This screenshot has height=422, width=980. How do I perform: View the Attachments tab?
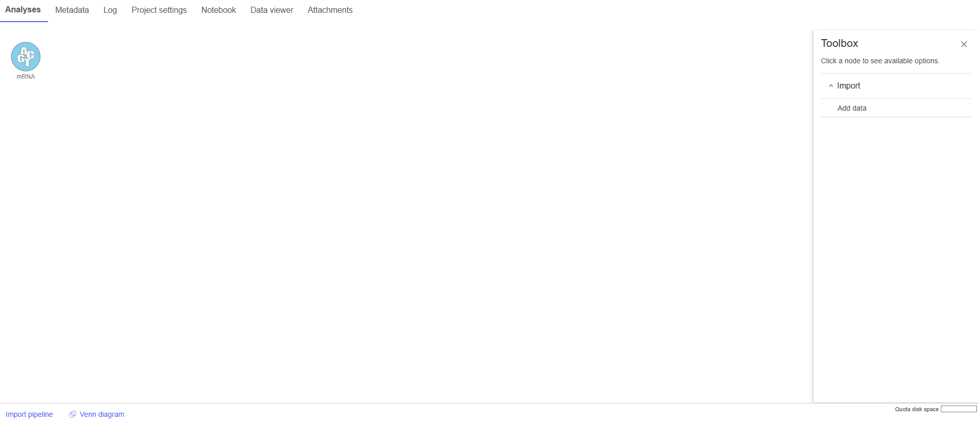click(330, 10)
